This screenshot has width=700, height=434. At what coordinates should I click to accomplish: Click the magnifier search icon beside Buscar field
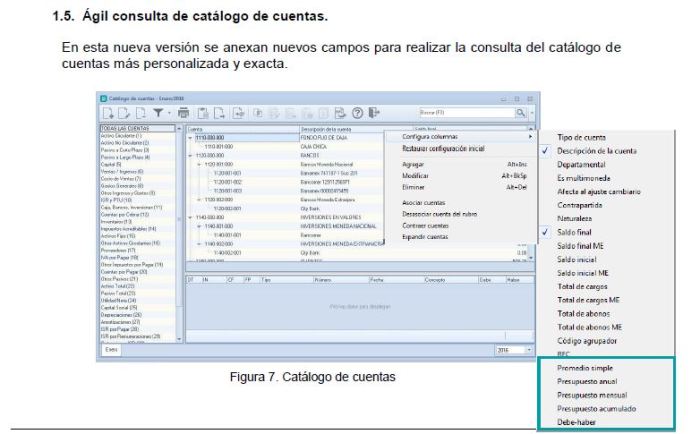click(519, 113)
